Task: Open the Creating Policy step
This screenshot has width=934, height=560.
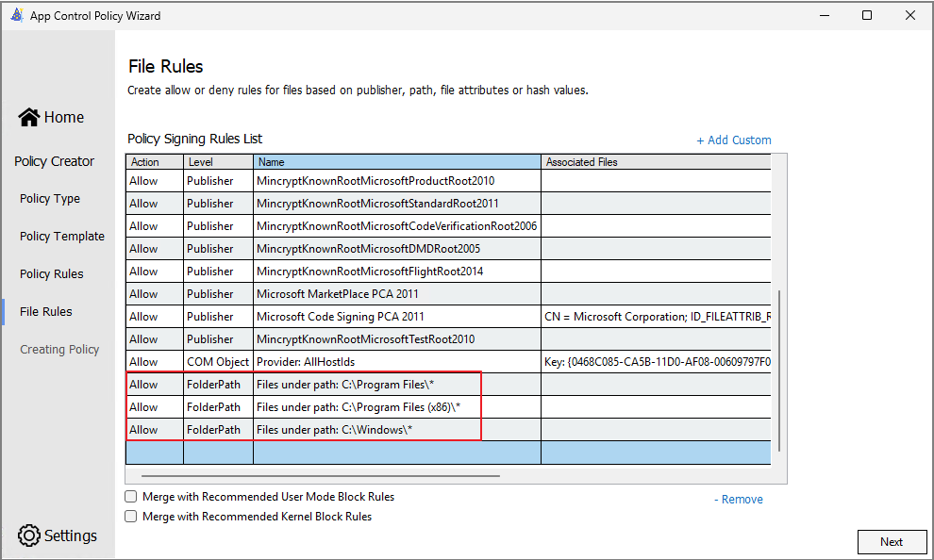Action: click(x=59, y=350)
